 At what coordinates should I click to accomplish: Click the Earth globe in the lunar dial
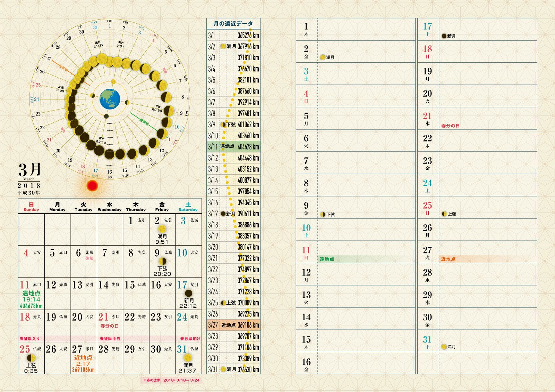tap(110, 99)
